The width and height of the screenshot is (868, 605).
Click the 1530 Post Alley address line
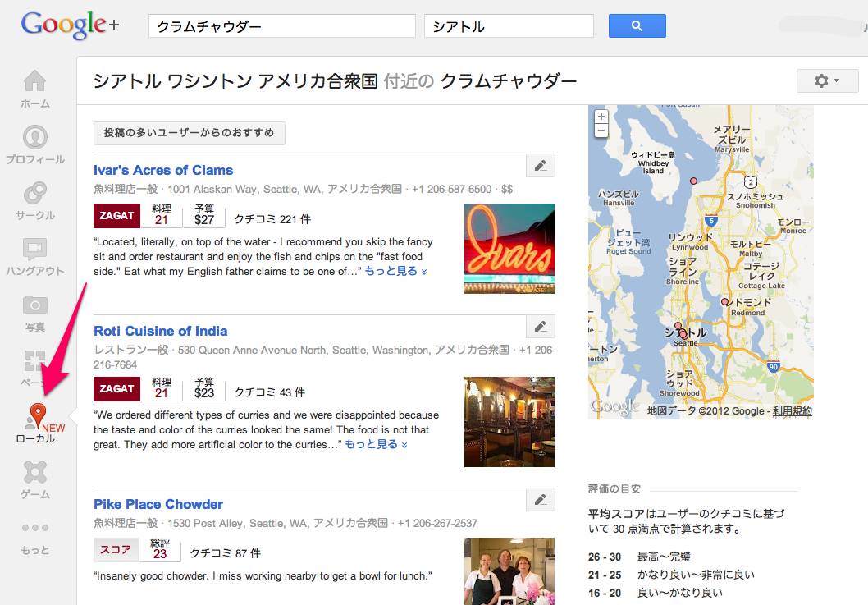point(285,523)
